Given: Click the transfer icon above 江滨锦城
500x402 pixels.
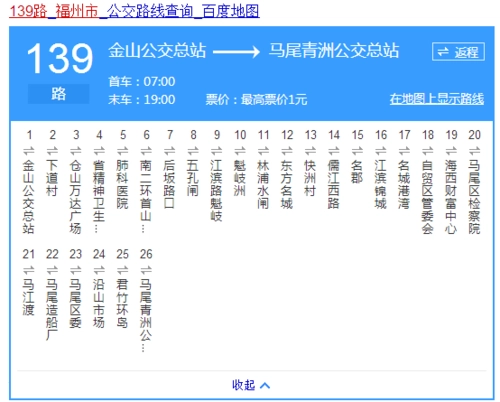Looking at the screenshot, I should coord(381,151).
